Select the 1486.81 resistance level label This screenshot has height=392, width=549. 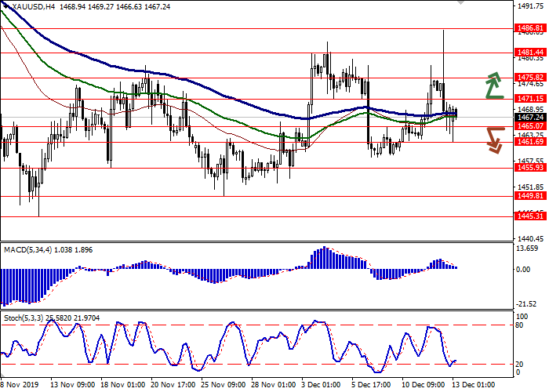point(530,27)
